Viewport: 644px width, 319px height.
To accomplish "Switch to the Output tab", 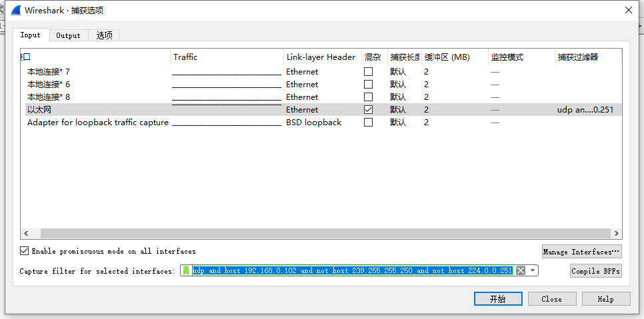I will [x=69, y=35].
